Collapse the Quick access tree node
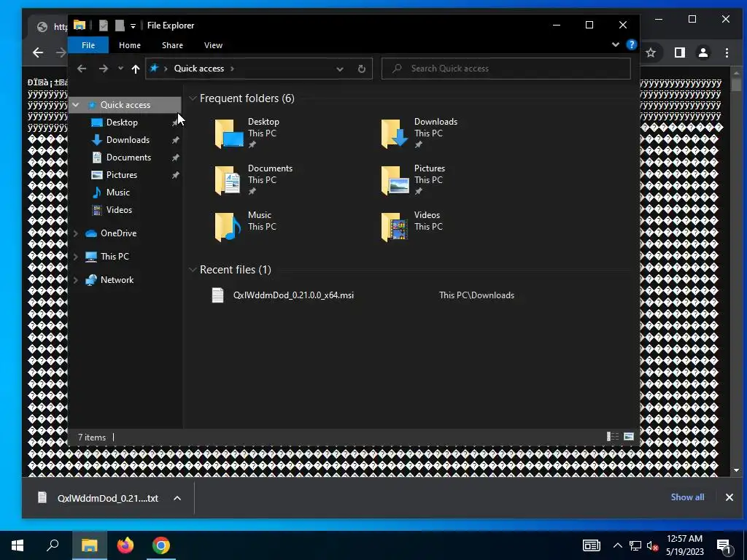Image resolution: width=747 pixels, height=560 pixels. pyautogui.click(x=75, y=105)
